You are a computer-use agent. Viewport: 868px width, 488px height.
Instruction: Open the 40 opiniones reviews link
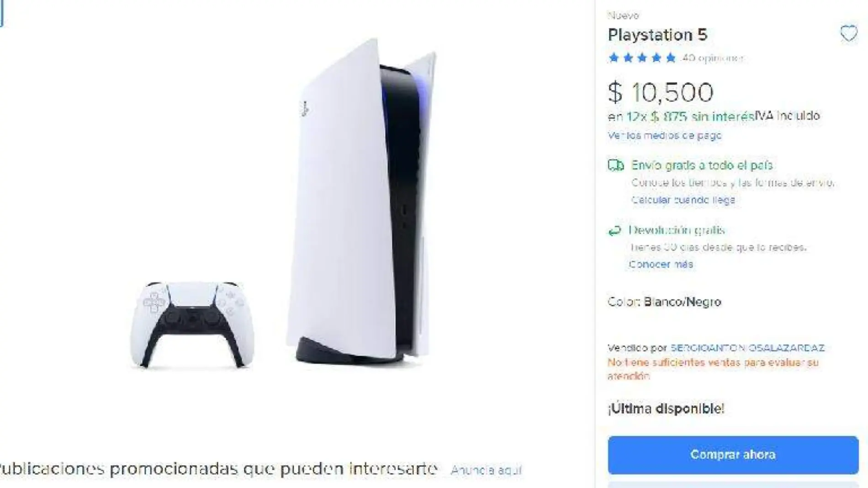click(713, 58)
